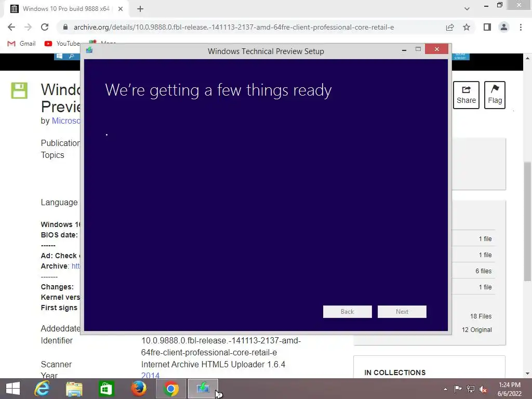The height and width of the screenshot is (399, 532).
Task: Go back using Chrome's back arrow
Action: point(11,27)
